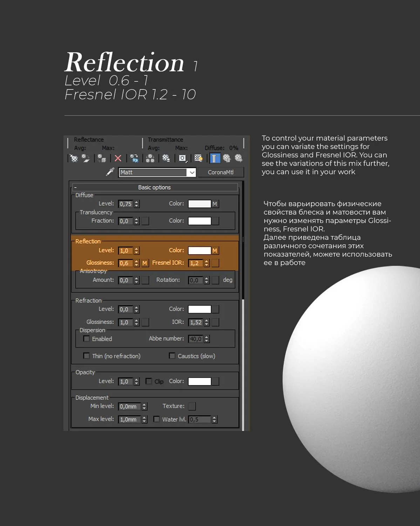The width and height of the screenshot is (420, 526).
Task: Click the Make Material Copy icon
Action: click(134, 158)
